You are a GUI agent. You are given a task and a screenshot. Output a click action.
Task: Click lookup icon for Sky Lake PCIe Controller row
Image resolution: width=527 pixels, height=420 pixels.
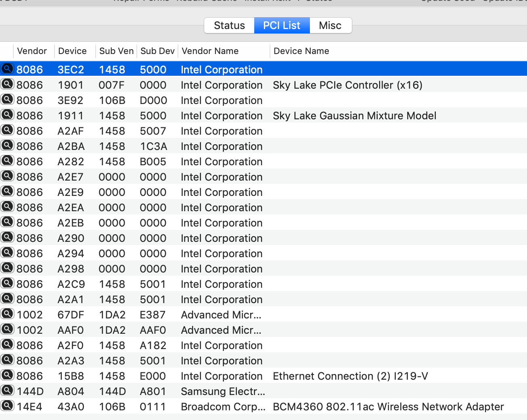(7, 84)
